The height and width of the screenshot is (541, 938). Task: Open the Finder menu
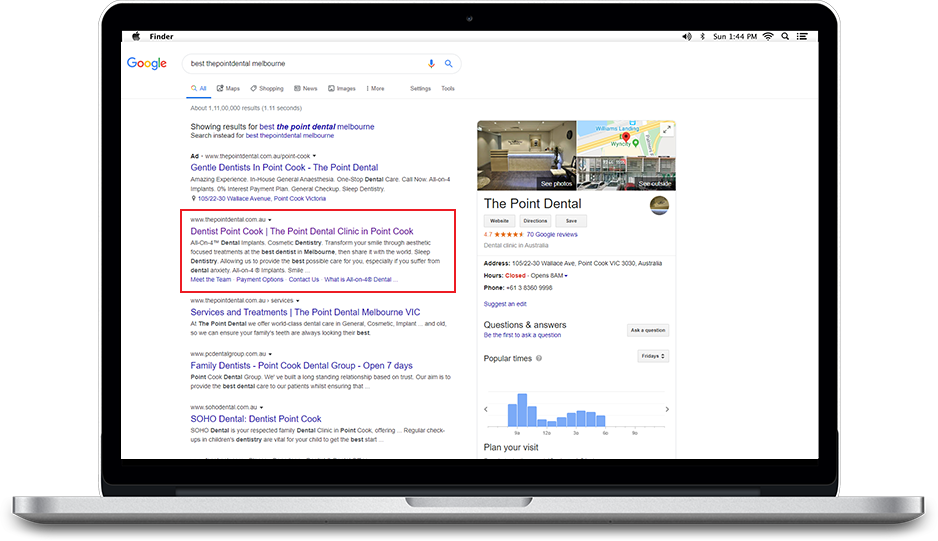coord(162,37)
